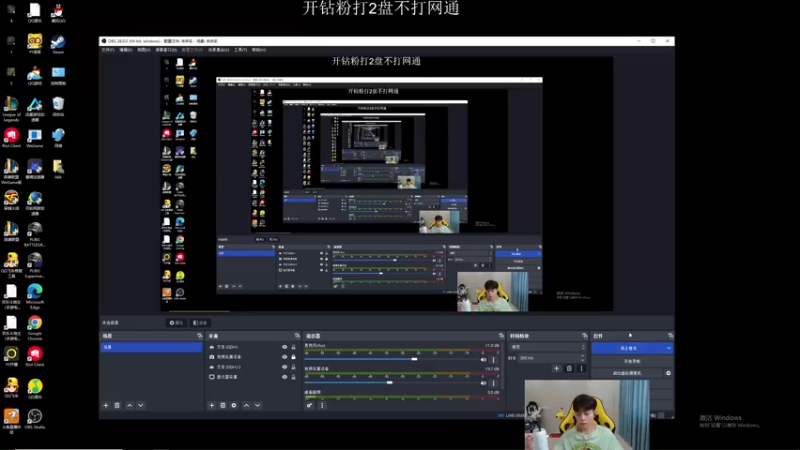Viewport: 800px width, 450px height.
Task: Open the 文件(F) menu
Action: click(108, 50)
